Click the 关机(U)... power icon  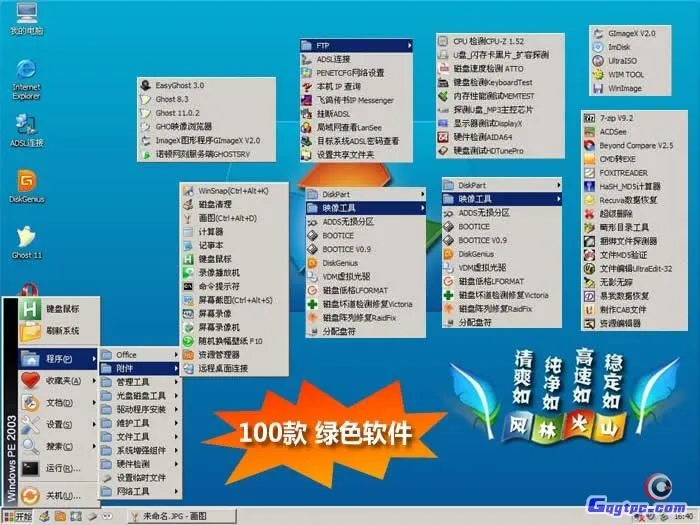(x=30, y=496)
